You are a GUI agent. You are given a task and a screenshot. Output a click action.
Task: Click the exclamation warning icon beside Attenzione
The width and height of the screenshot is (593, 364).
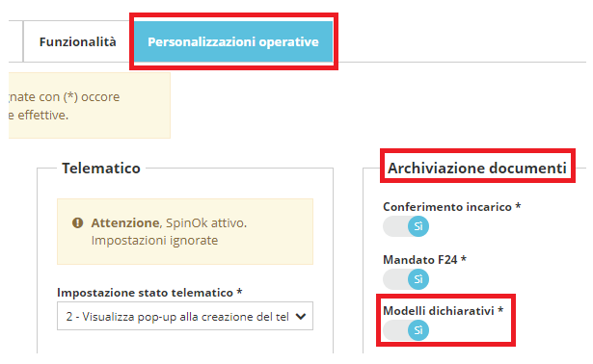click(77, 222)
